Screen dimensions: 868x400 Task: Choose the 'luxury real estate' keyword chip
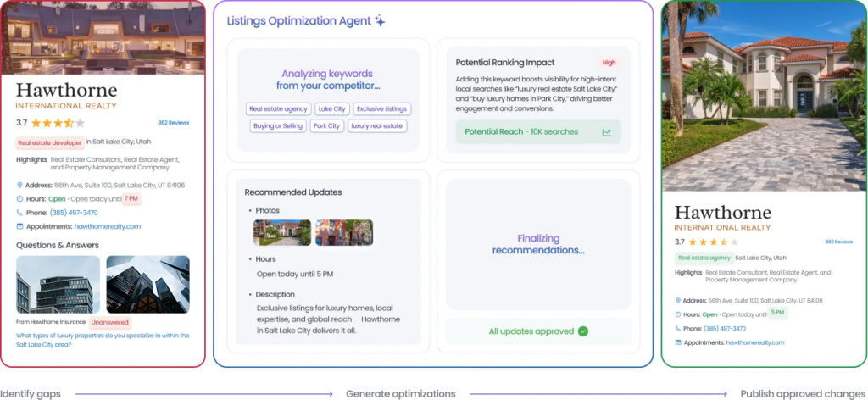377,125
